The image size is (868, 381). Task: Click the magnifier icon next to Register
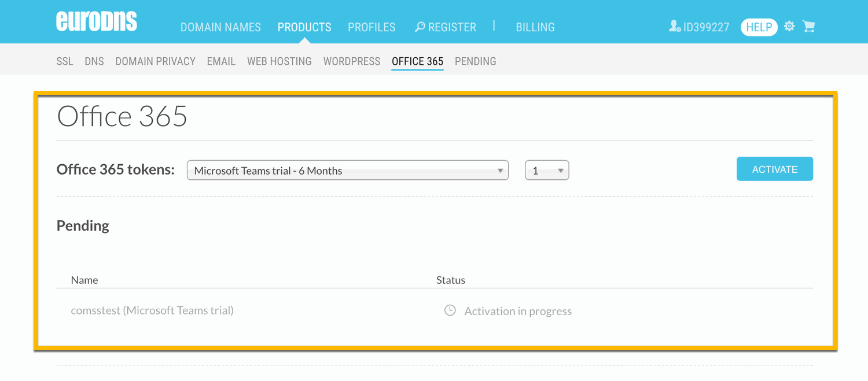point(420,27)
